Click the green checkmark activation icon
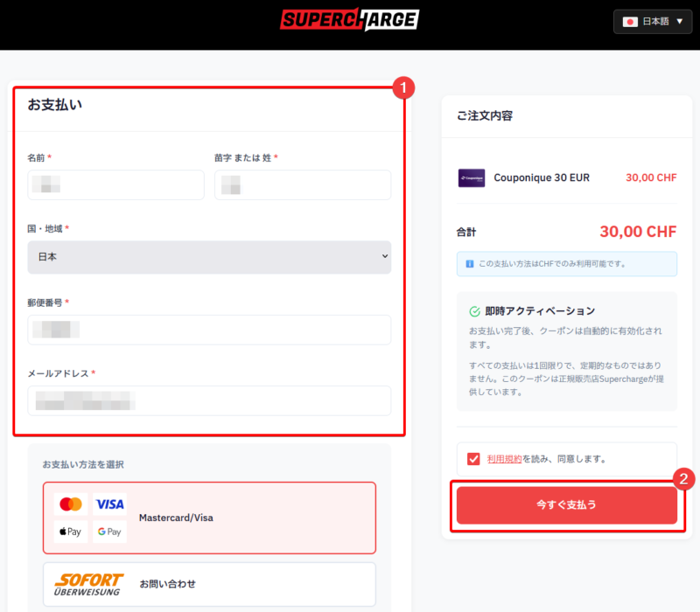Image resolution: width=700 pixels, height=612 pixels. point(474,311)
